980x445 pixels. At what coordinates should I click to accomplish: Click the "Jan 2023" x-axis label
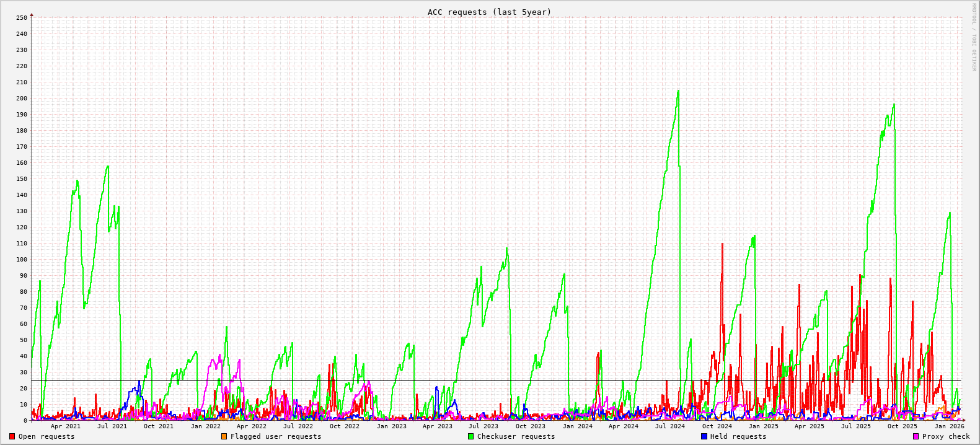[392, 426]
